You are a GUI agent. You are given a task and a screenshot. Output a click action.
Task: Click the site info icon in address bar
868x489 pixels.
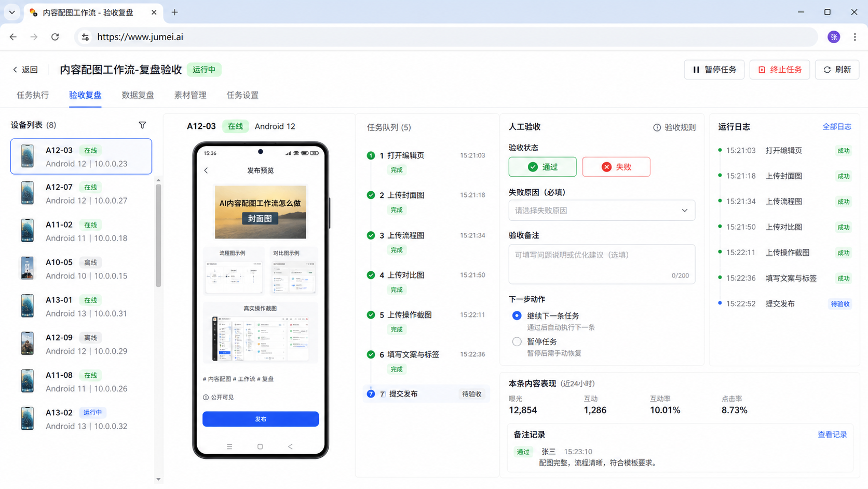(85, 37)
